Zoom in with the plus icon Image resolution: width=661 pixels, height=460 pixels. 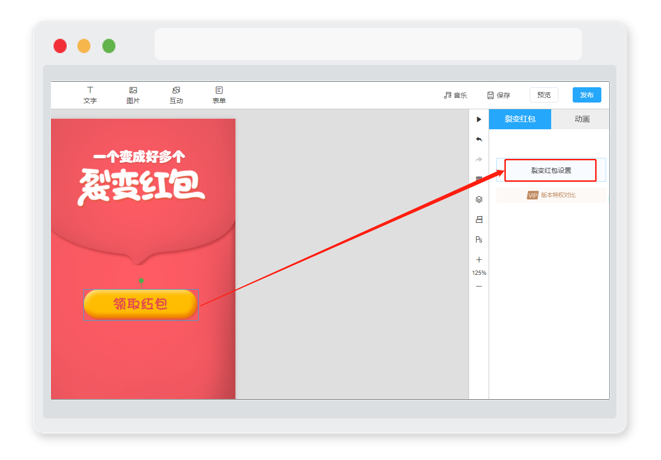[479, 260]
